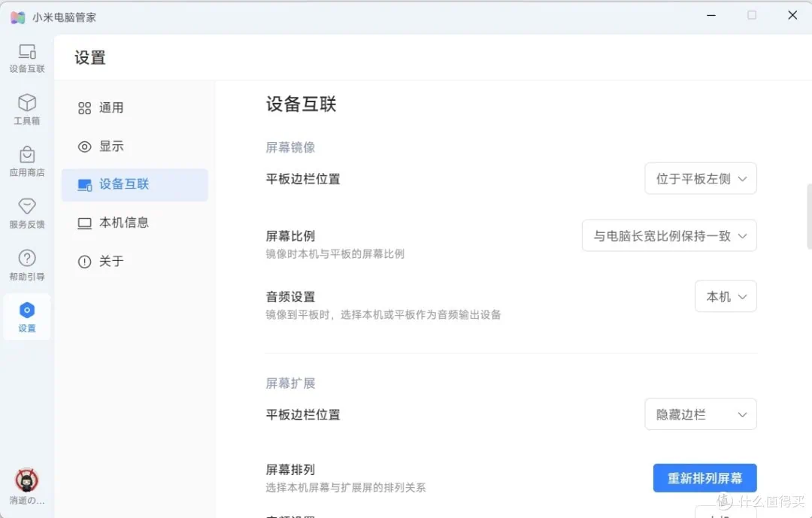Viewport: 812px width, 518px height.
Task: Click the 选择本机屏幕与扩展屏的排列关系 description
Action: [x=345, y=487]
